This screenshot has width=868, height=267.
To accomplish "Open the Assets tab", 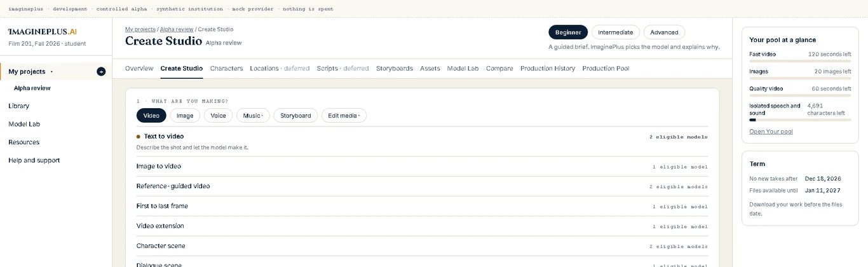I will [430, 69].
